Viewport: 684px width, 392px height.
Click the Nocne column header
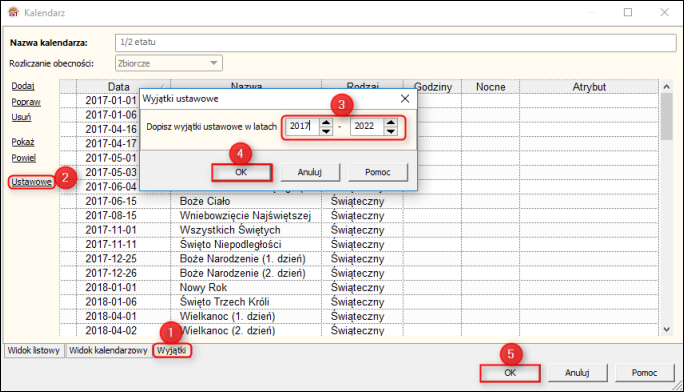coord(490,87)
